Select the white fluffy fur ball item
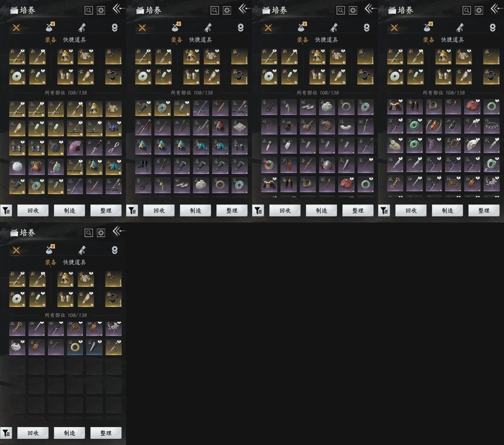Screen dimensions: 504x445 (x=17, y=167)
